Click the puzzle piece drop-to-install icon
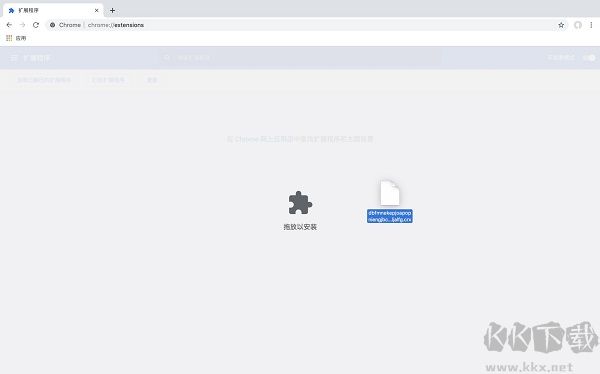The image size is (600, 374). (x=300, y=203)
